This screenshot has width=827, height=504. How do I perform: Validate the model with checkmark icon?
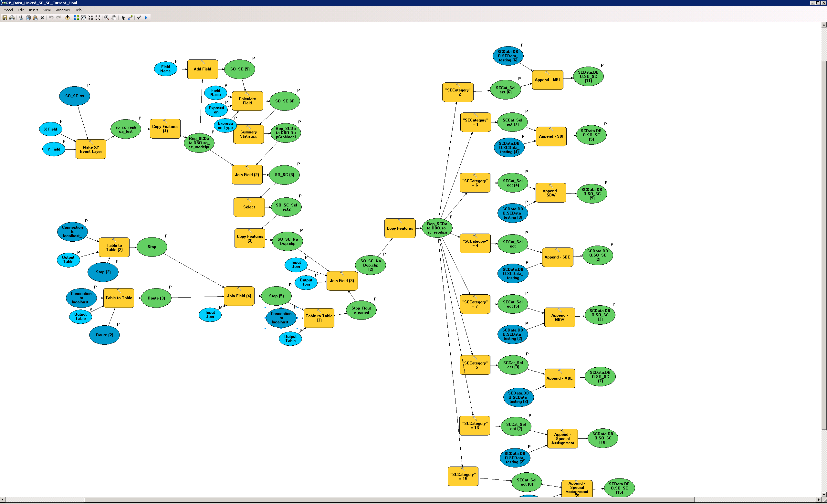click(139, 18)
